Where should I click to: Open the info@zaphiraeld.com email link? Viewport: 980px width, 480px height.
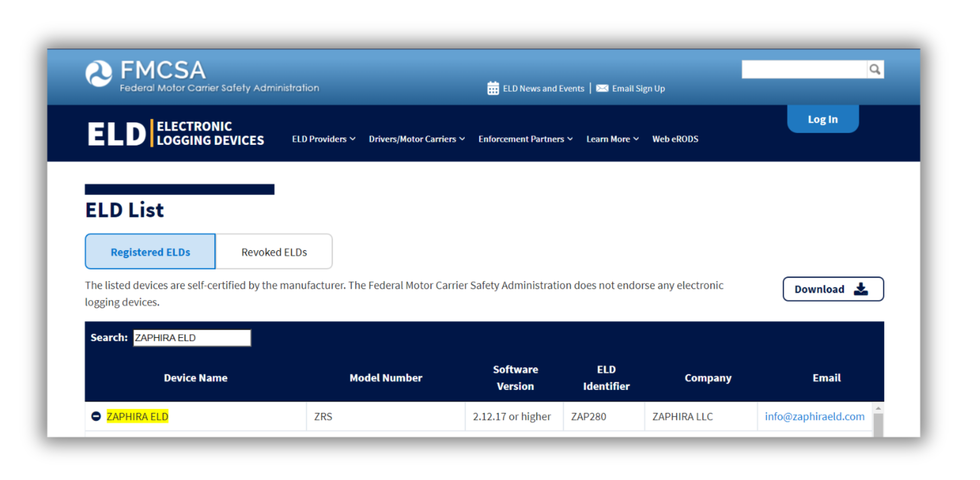(x=814, y=416)
